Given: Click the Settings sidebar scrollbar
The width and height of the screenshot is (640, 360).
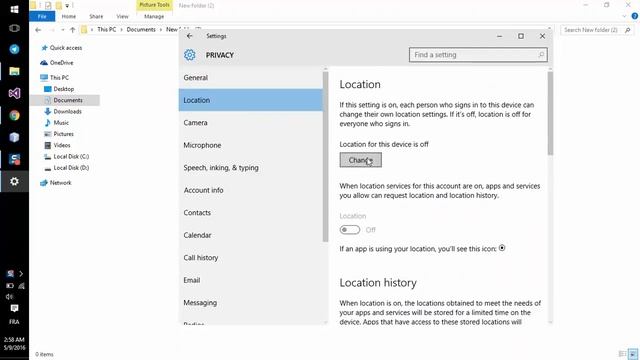Looking at the screenshot, I should pos(325,157).
